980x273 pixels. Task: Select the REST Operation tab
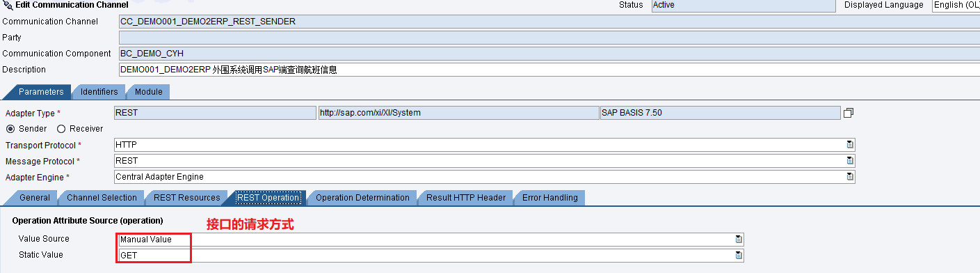[268, 198]
